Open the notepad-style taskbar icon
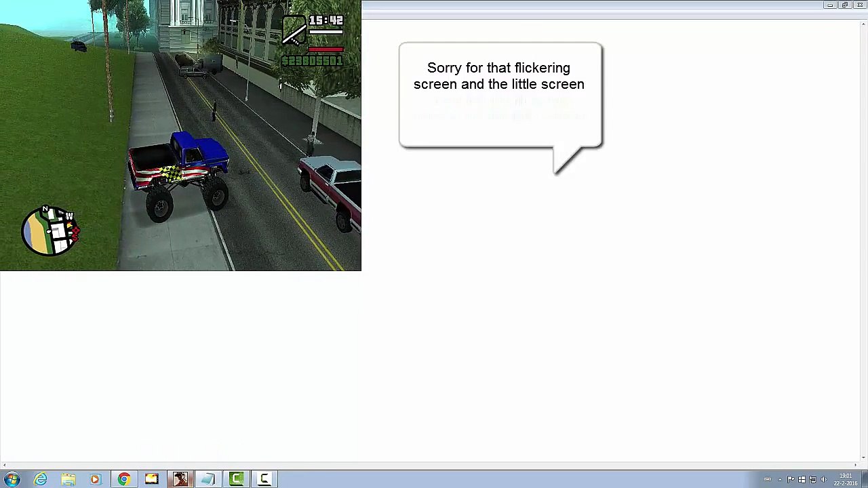Viewport: 868px width, 488px height. tap(208, 479)
